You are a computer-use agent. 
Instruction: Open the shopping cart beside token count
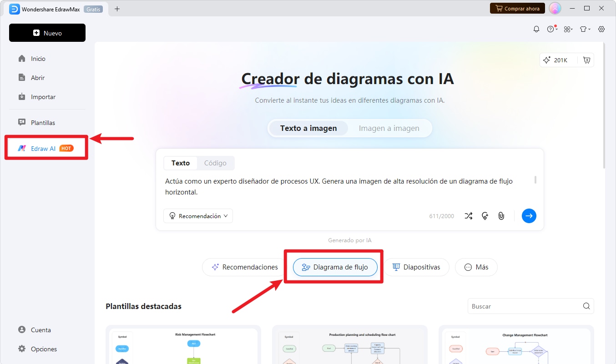pos(586,60)
